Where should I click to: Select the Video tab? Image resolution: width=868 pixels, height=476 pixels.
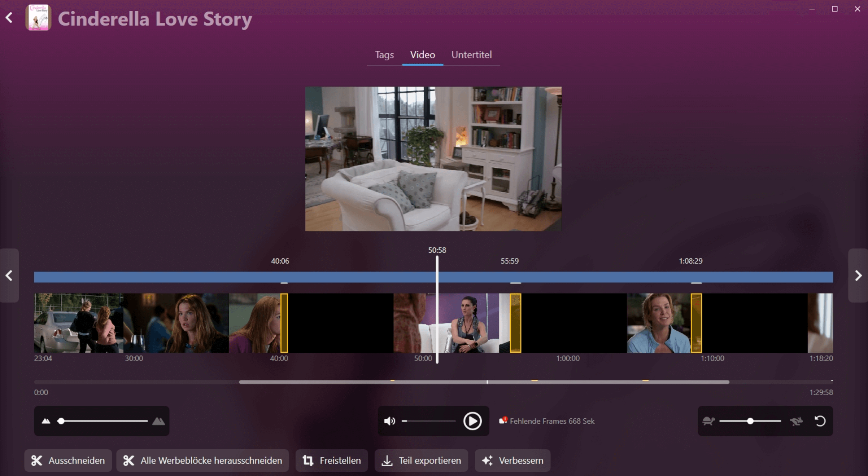(x=423, y=55)
